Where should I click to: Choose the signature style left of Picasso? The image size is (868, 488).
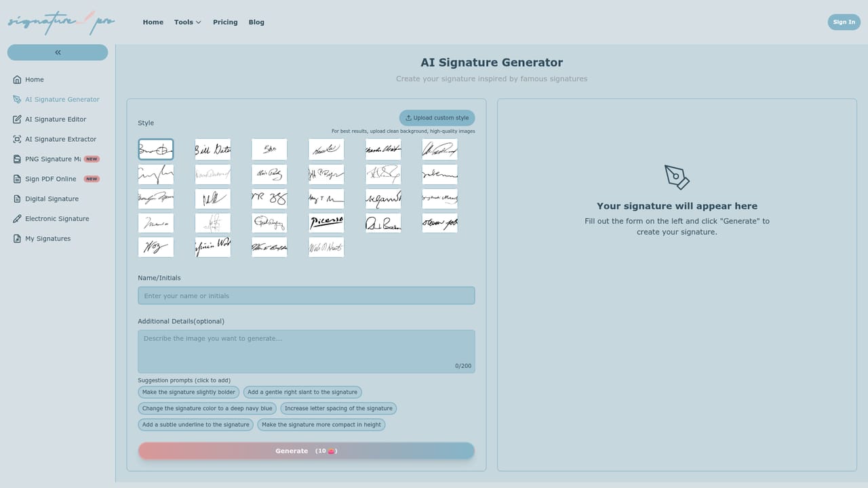[269, 223]
